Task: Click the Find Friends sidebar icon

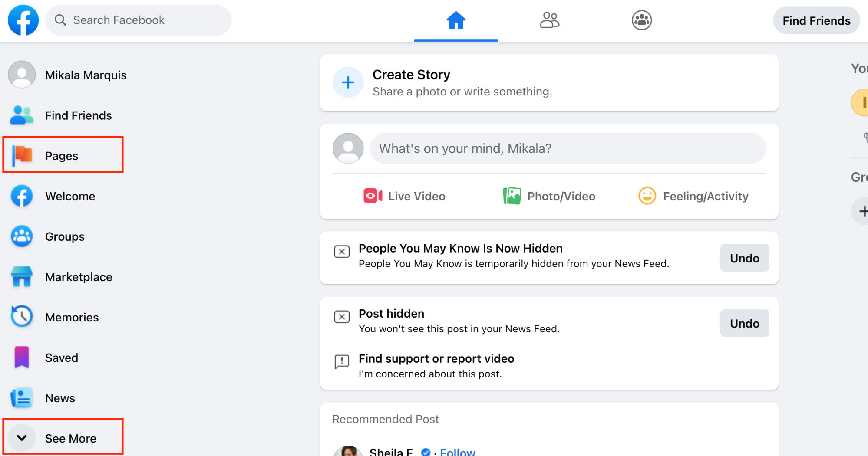Action: [x=22, y=115]
